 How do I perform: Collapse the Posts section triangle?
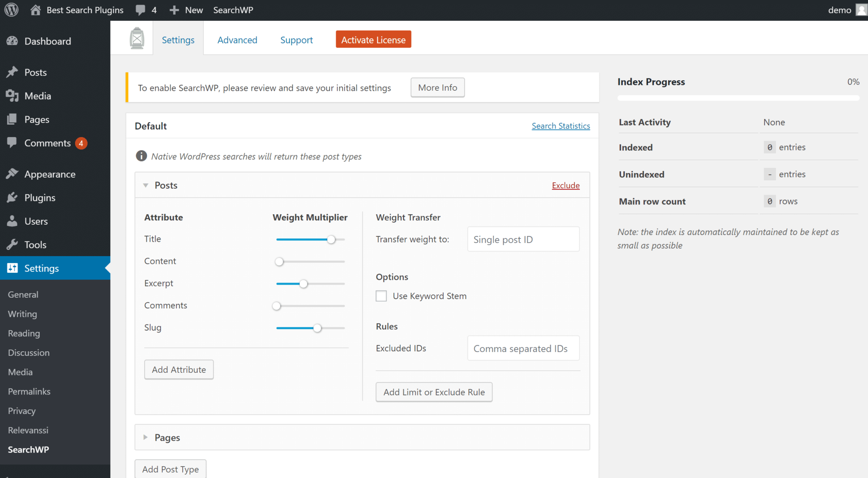coord(146,185)
